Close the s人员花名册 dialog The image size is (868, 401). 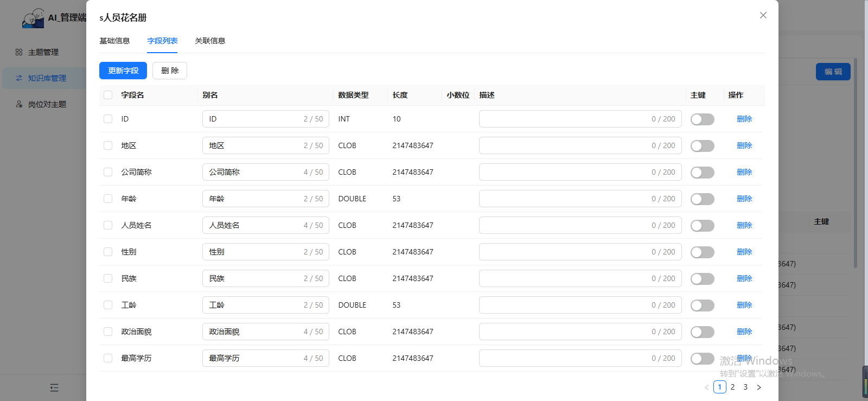(x=763, y=15)
